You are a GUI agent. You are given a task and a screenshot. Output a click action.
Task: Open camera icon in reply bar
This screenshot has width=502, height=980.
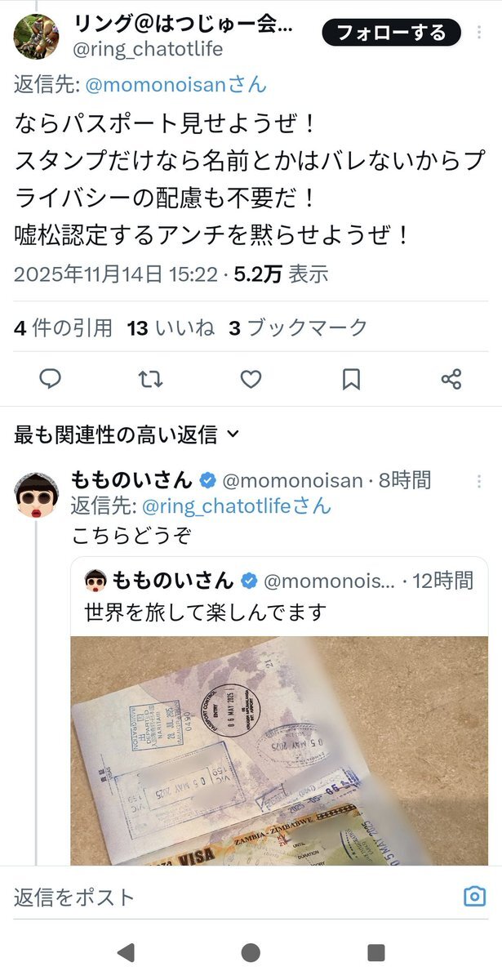[474, 896]
